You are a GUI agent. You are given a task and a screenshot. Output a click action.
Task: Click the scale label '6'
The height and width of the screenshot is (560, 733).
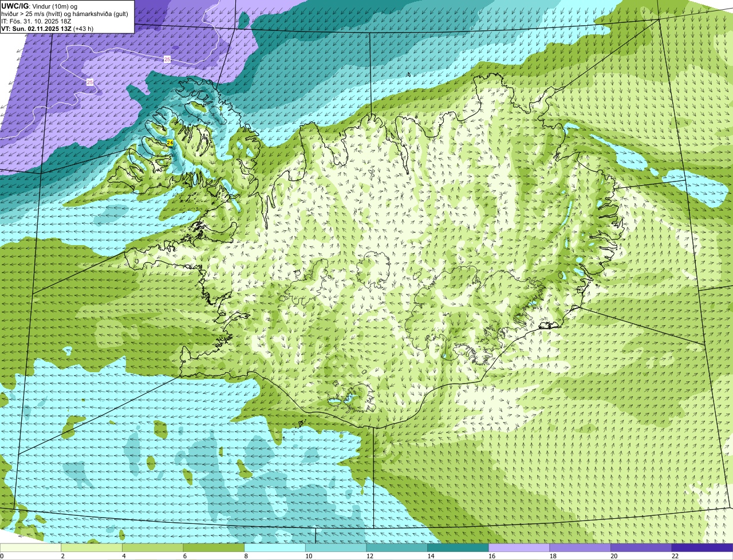(184, 556)
